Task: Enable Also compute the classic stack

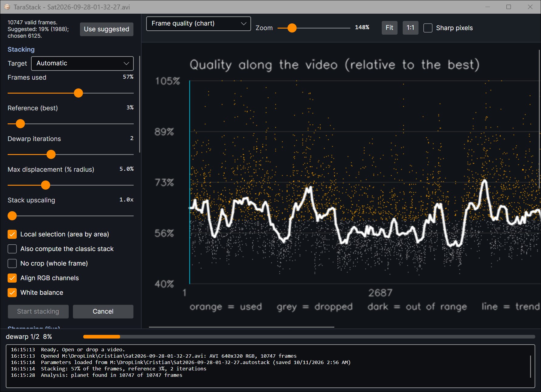Action: click(12, 249)
